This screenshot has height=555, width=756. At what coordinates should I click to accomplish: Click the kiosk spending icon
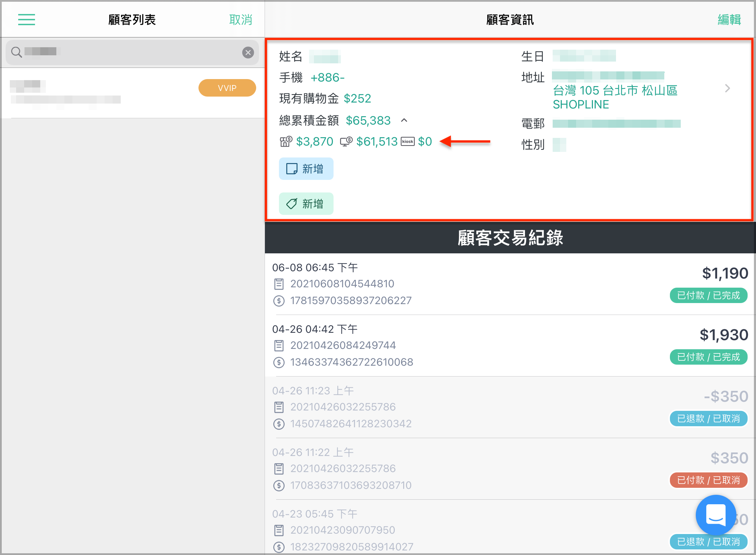coord(407,142)
